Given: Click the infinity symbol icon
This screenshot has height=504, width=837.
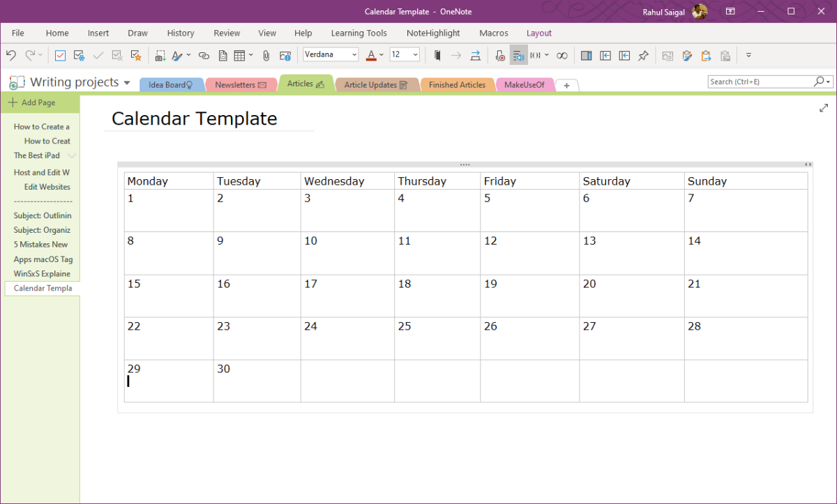Looking at the screenshot, I should pyautogui.click(x=561, y=55).
